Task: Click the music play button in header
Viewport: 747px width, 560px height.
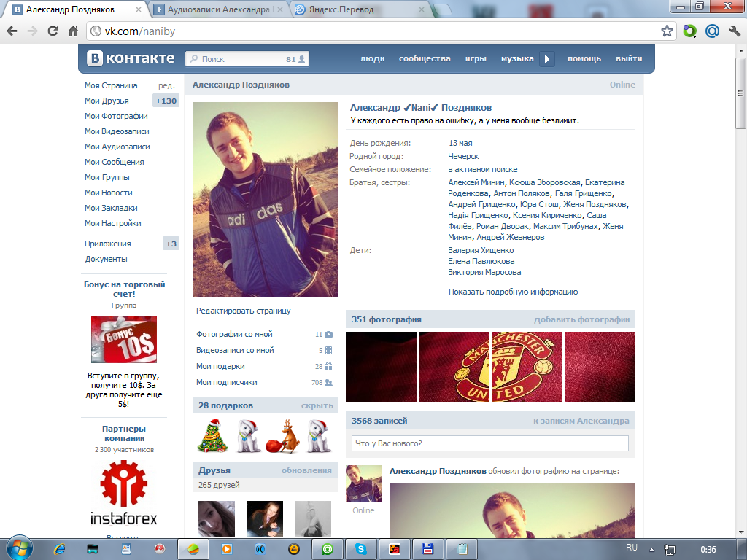Action: [x=547, y=59]
